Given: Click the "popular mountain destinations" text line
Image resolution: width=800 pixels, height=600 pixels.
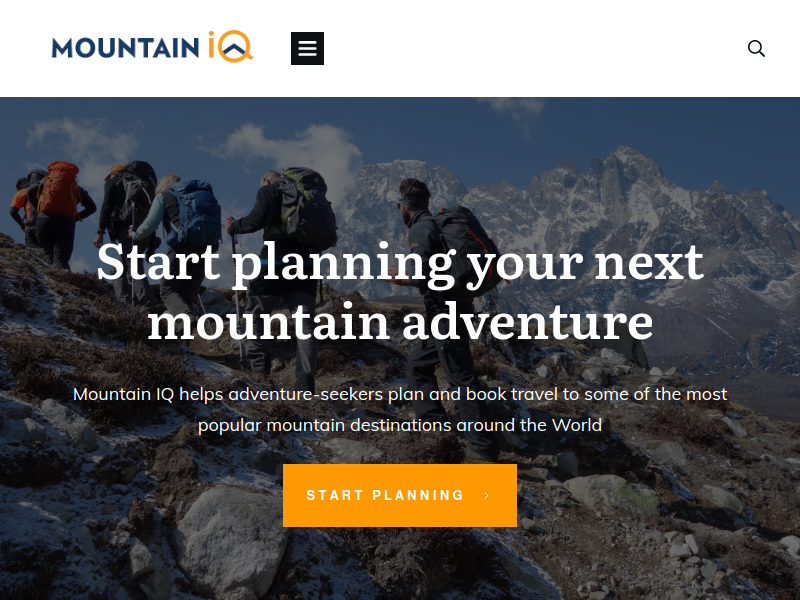Looking at the screenshot, I should 400,425.
